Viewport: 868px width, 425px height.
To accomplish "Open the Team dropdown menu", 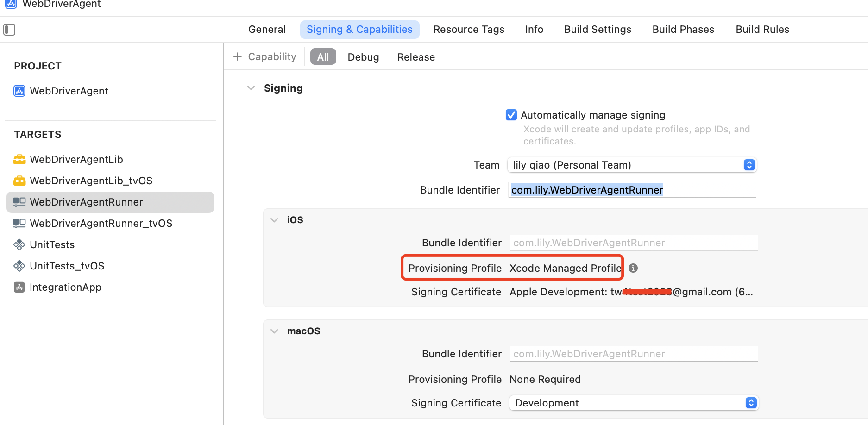I will 632,165.
